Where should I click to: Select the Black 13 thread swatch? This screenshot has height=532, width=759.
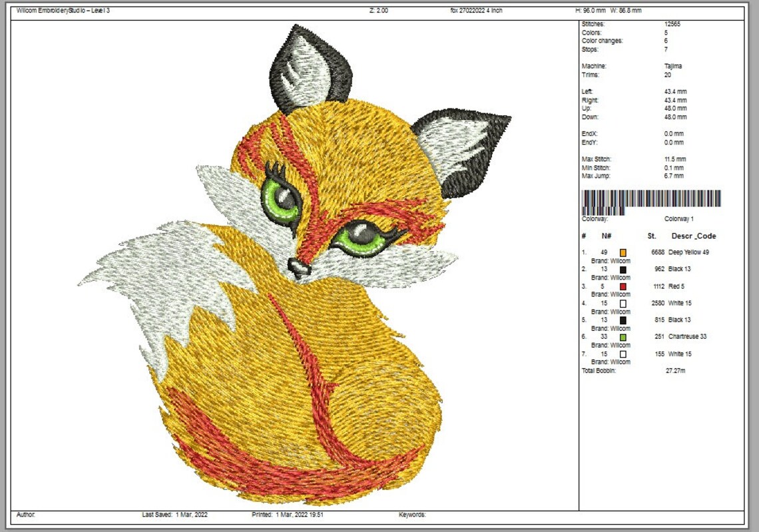pos(623,269)
